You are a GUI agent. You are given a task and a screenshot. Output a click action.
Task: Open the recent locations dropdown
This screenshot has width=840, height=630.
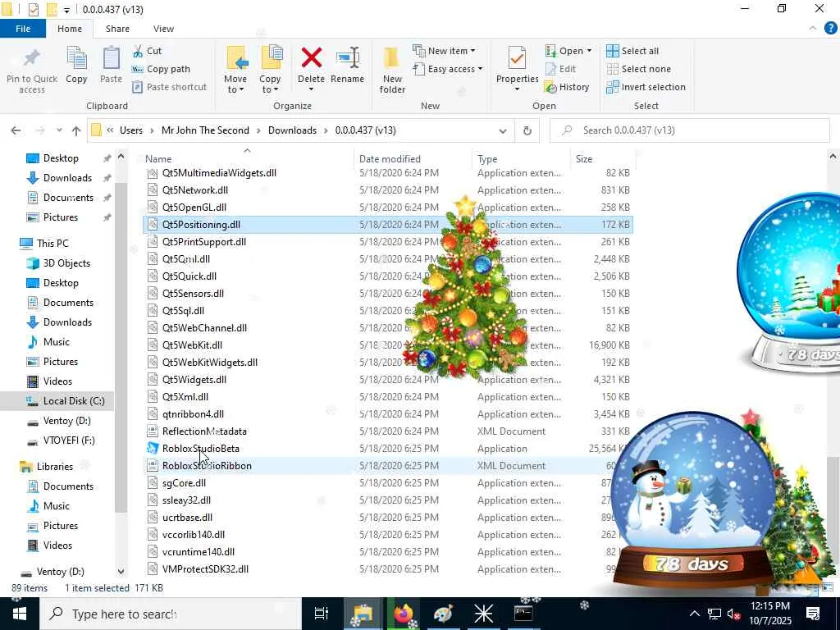[x=59, y=130]
